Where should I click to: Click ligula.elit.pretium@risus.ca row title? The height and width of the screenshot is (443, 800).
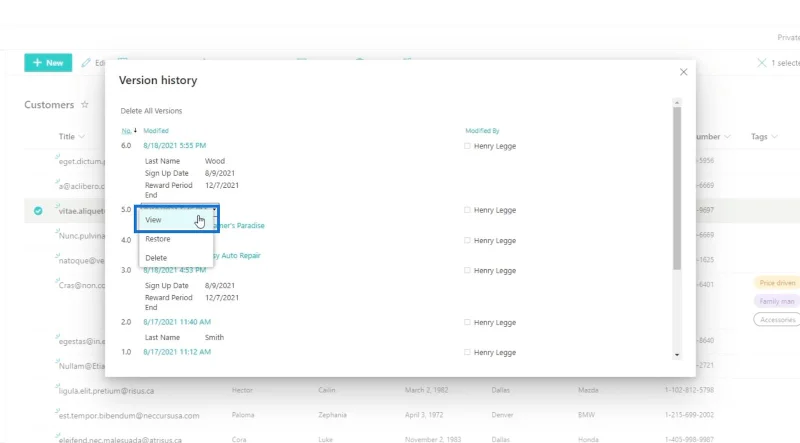pyautogui.click(x=106, y=391)
